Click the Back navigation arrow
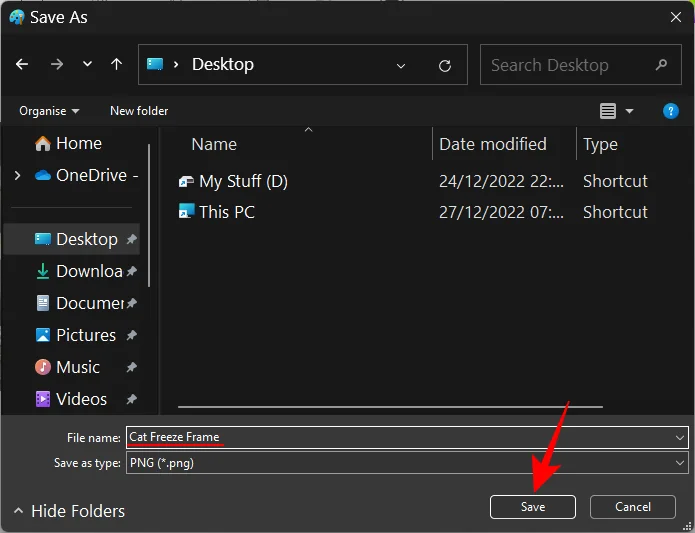The width and height of the screenshot is (695, 533). click(23, 64)
